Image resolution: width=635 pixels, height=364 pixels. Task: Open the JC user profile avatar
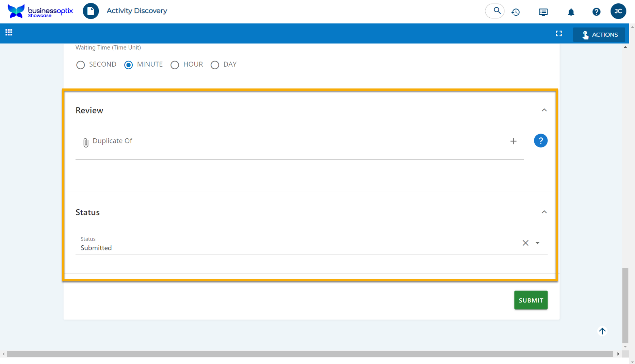tap(619, 11)
